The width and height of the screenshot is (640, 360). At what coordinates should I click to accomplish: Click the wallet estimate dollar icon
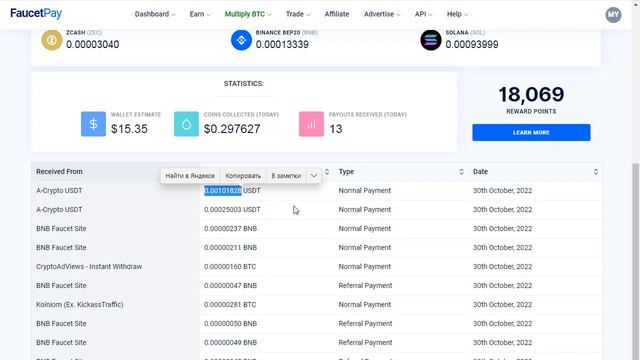point(93,124)
